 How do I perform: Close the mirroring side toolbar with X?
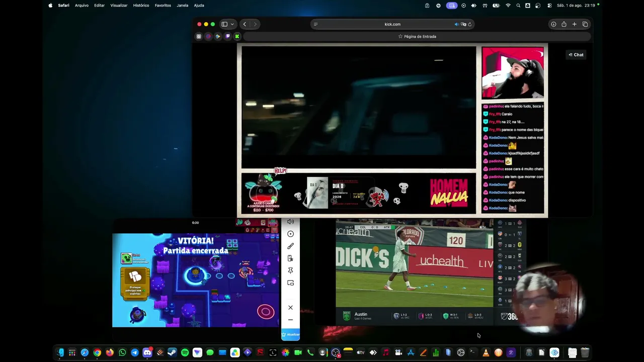(290, 308)
